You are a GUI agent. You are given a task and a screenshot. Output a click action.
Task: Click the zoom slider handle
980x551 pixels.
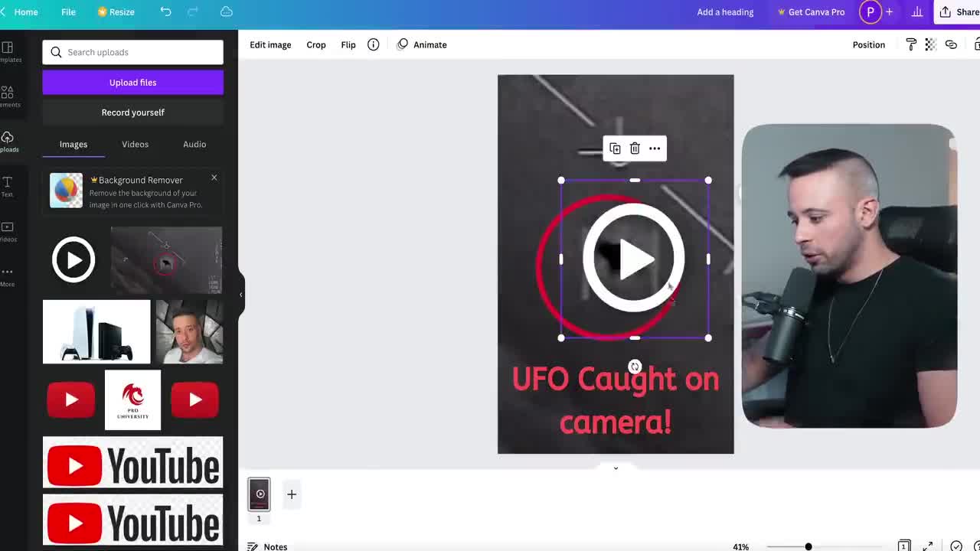tap(808, 546)
